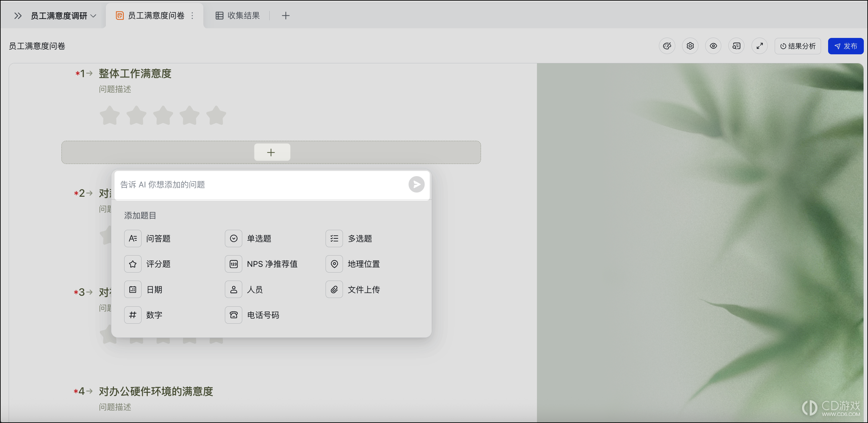Rate third star for 整体工作满意度
Screen dimensions: 868x423
[163, 115]
